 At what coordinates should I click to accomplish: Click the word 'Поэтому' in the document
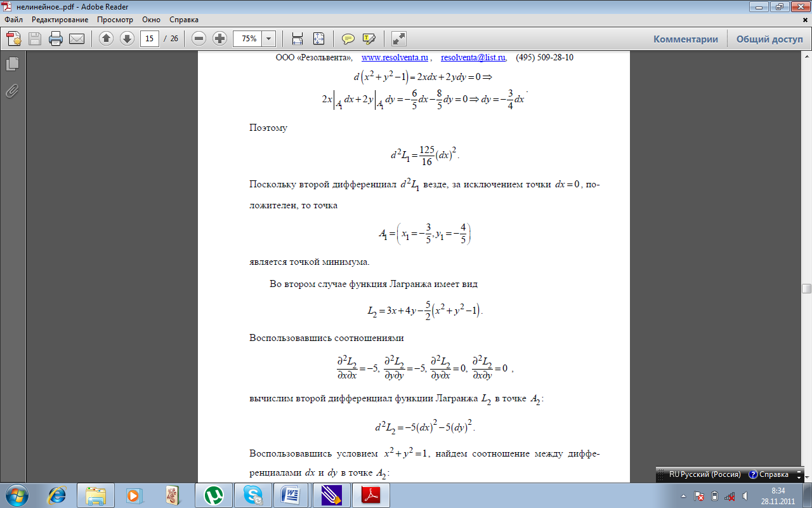[268, 128]
